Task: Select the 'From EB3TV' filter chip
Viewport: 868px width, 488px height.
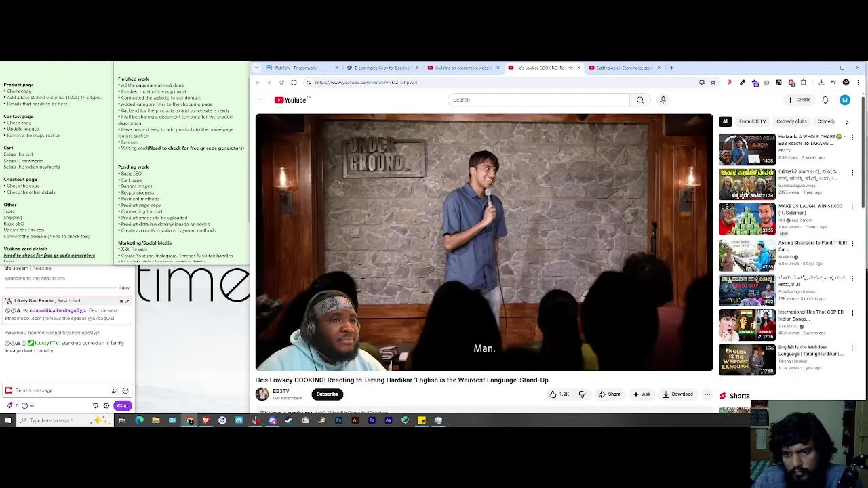Action: pyautogui.click(x=752, y=121)
